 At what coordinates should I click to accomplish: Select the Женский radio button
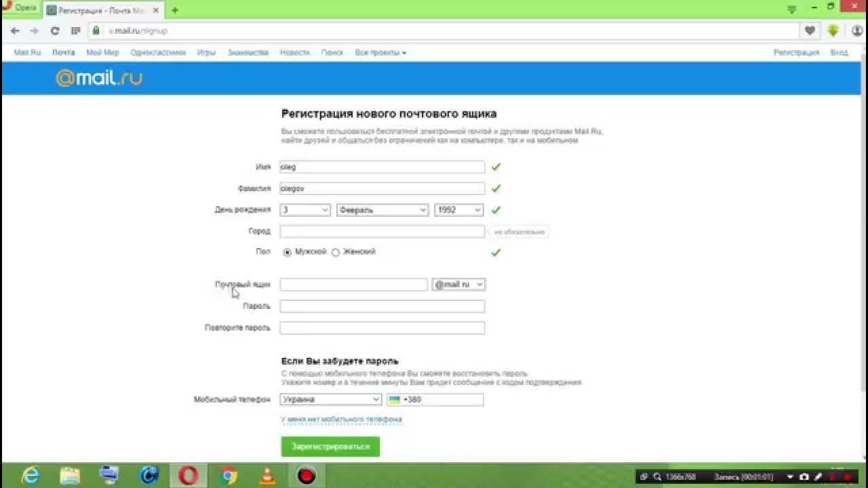(336, 252)
